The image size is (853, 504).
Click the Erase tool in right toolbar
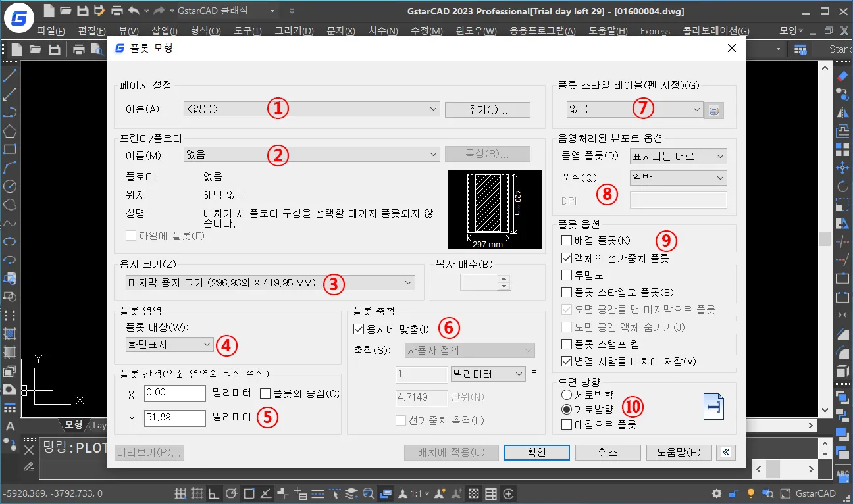[842, 76]
